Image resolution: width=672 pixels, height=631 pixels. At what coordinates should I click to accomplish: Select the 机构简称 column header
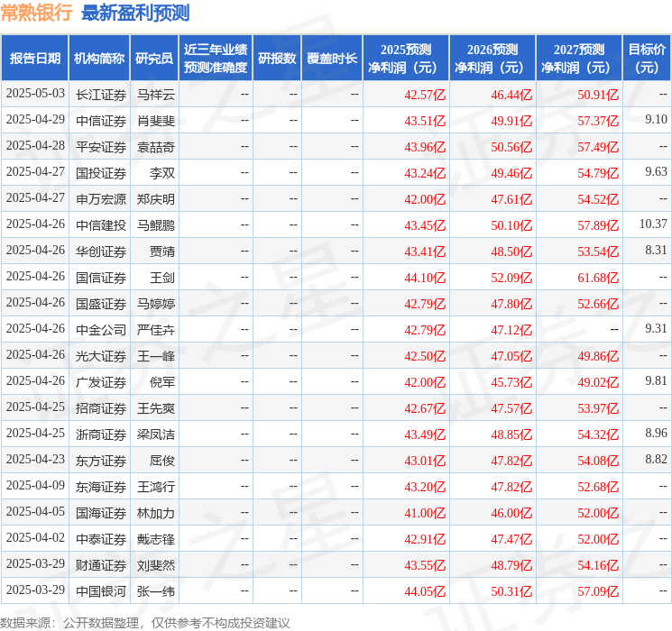[x=99, y=59]
